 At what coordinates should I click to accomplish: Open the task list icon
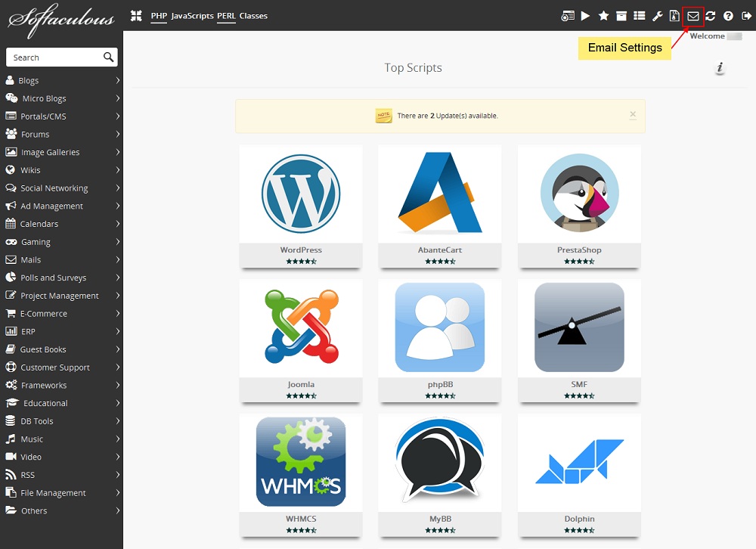(x=640, y=16)
